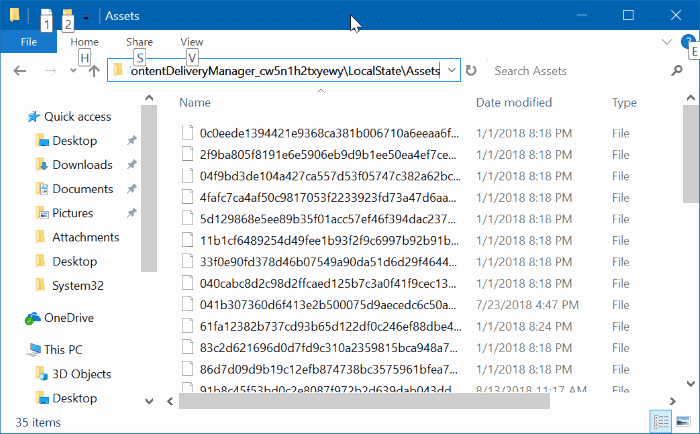Sort files by Date modified column
The image size is (700, 434).
point(514,103)
